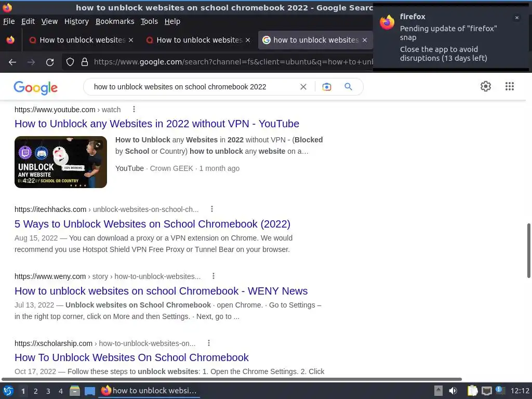Switch to the first How to unblock tab
This screenshot has width=532, height=399.
click(82, 40)
